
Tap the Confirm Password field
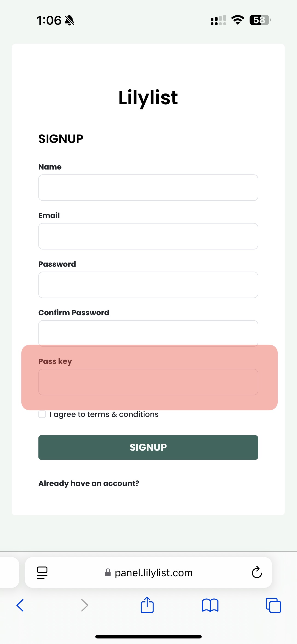click(148, 333)
